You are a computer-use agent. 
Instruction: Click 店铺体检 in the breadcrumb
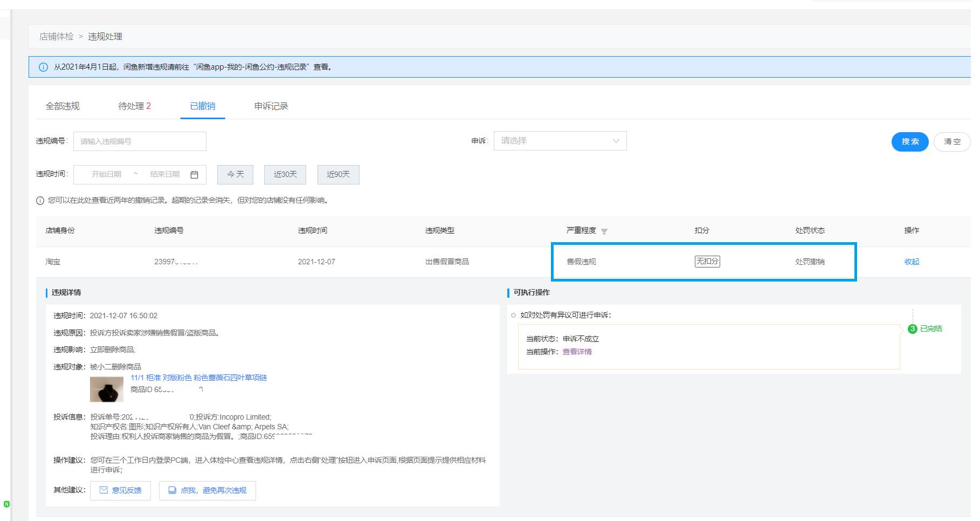click(x=57, y=37)
